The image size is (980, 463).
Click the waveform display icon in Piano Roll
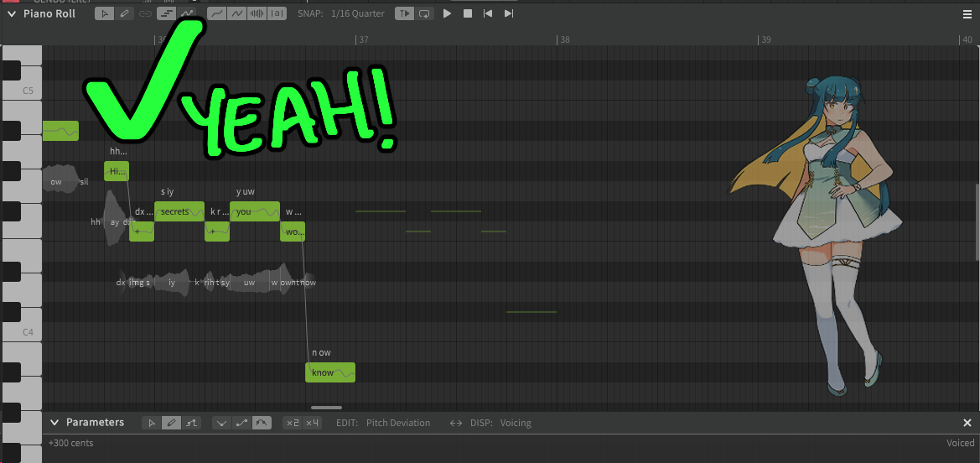(258, 13)
